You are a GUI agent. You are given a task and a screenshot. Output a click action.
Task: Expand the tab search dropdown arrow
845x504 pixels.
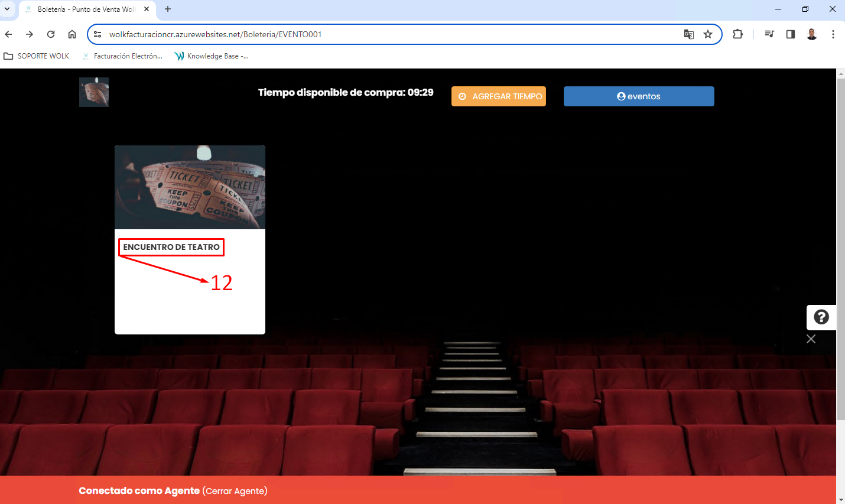(x=7, y=9)
